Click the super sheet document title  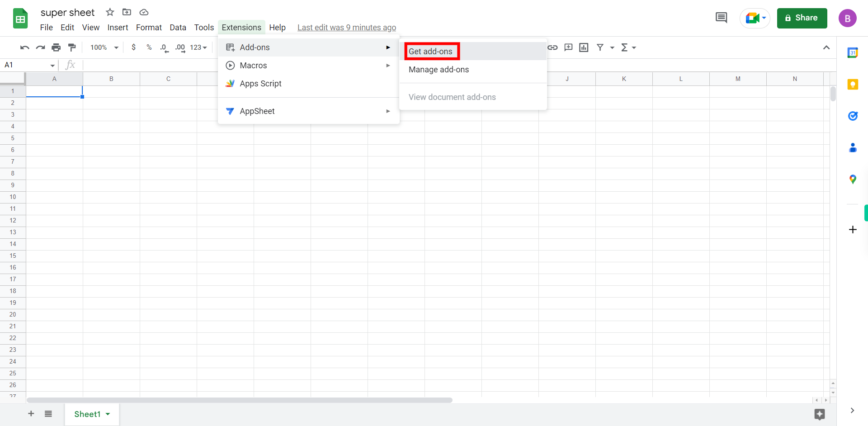point(68,13)
